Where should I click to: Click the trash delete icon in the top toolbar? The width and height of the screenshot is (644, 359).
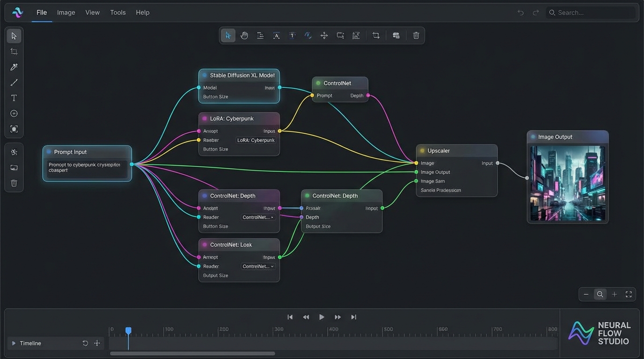coord(416,35)
